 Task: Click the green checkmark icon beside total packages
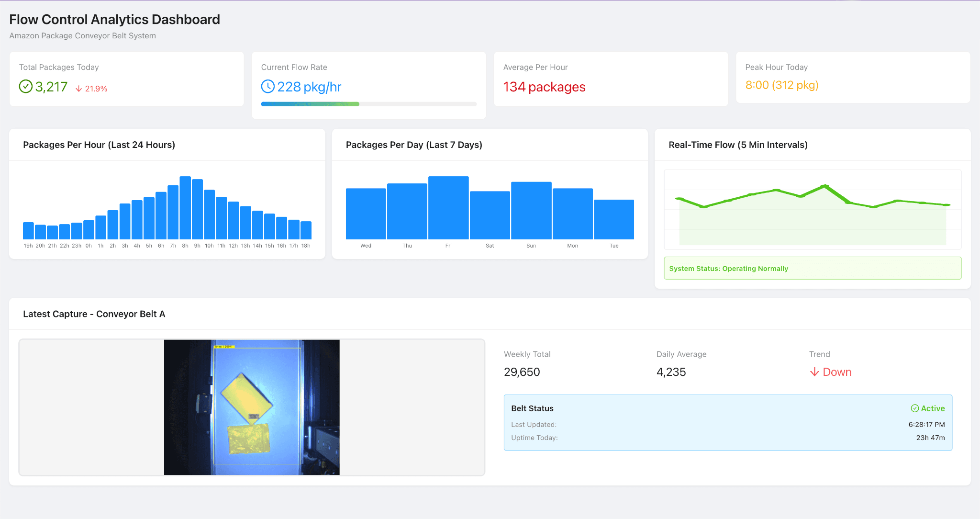[x=26, y=87]
